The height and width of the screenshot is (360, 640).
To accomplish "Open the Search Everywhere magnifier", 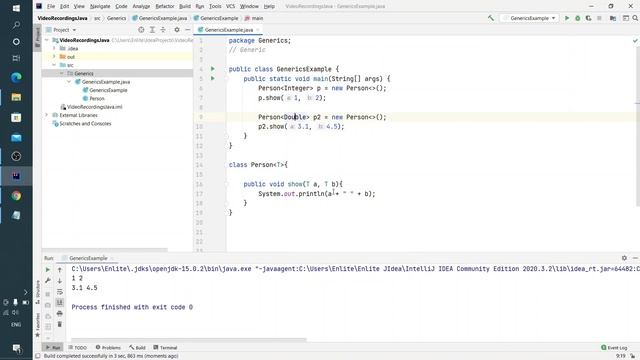I will tap(635, 18).
